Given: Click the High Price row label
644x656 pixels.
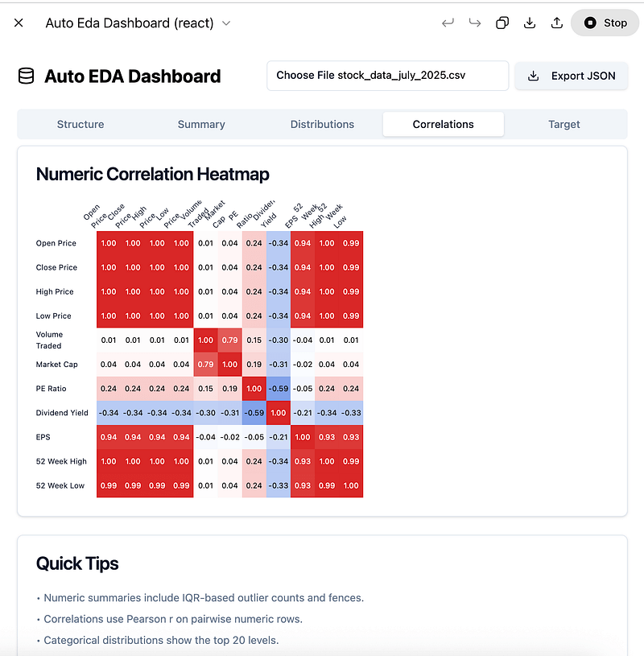Looking at the screenshot, I should point(55,291).
